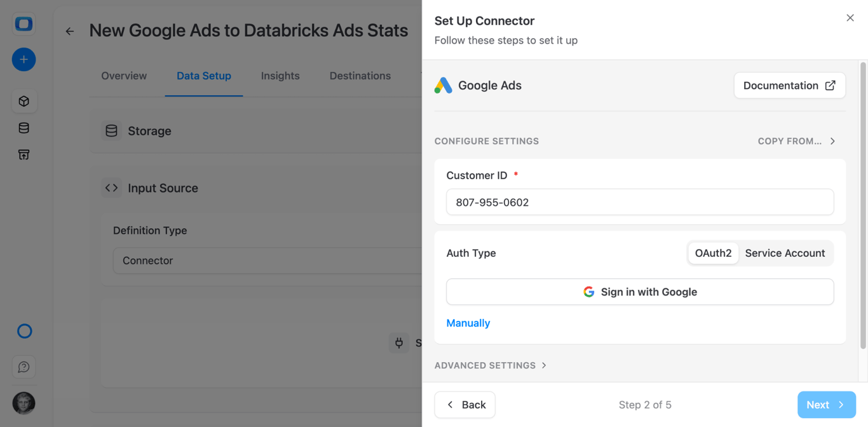Close the Set Up Connector panel
The height and width of the screenshot is (427, 868).
(x=850, y=18)
